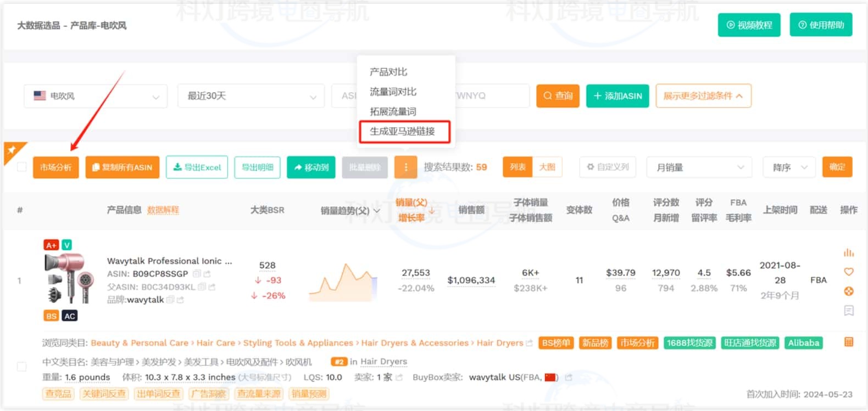Viewport: 868px width, 411px height.
Task: Open seller count external link icon
Action: click(399, 378)
